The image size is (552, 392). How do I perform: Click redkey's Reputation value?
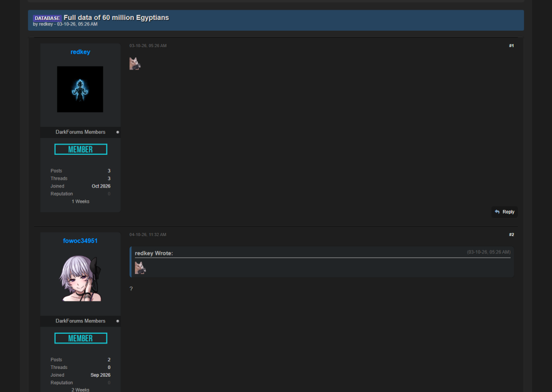[109, 194]
